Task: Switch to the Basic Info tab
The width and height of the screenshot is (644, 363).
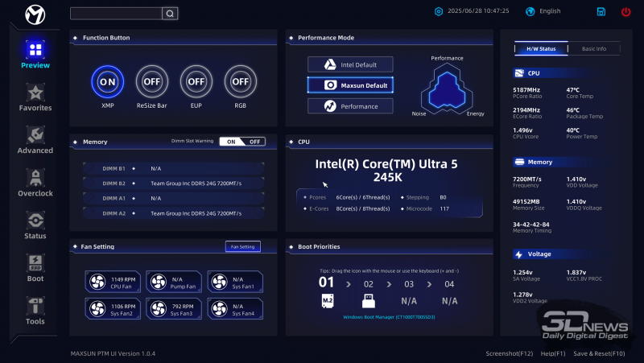Action: click(594, 48)
